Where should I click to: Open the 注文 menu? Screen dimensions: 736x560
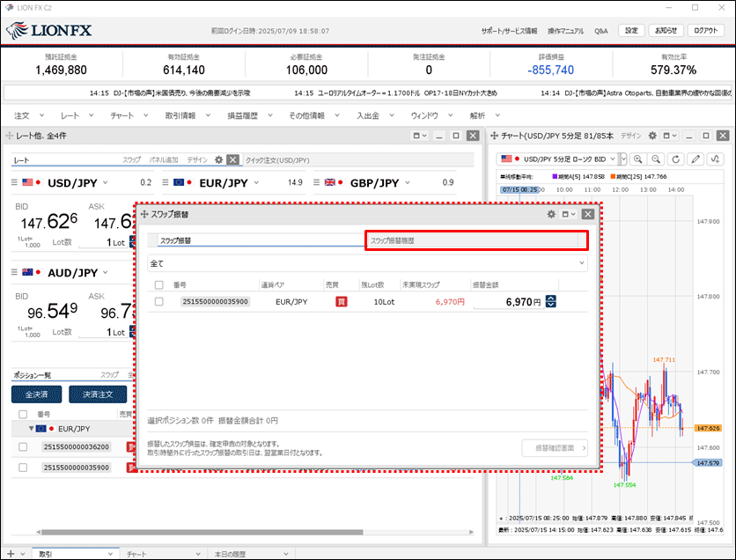click(28, 115)
